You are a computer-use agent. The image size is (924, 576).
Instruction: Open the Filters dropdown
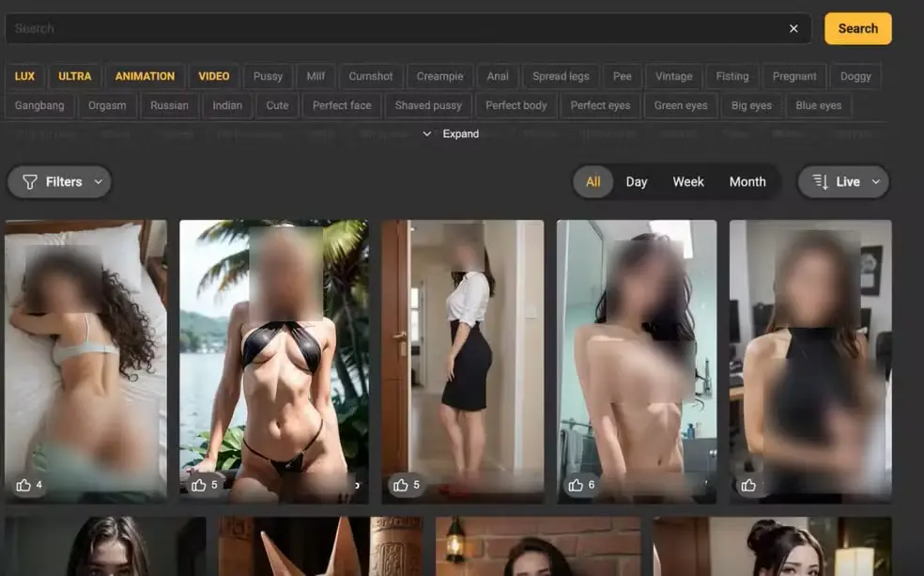[x=59, y=182]
